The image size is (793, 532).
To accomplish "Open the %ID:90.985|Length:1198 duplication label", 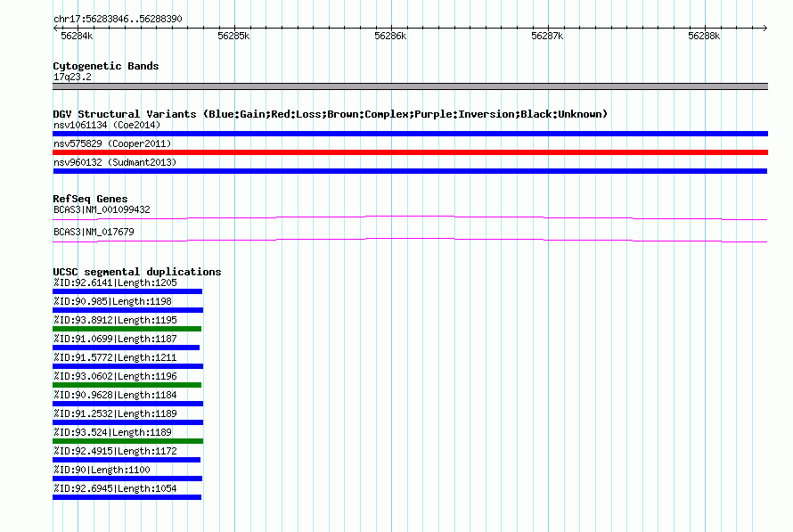I will [113, 301].
